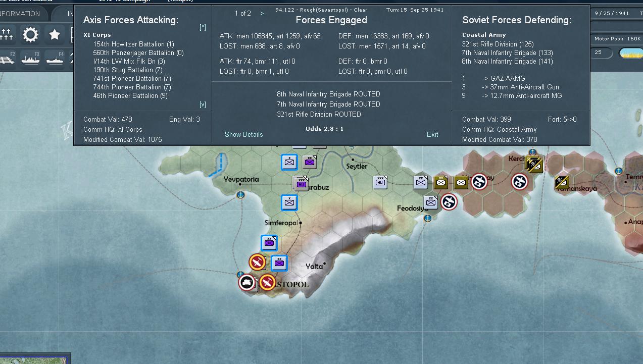Click the 37mm Anti-Aircraft Gun line
This screenshot has height=364, width=643.
pyautogui.click(x=511, y=87)
